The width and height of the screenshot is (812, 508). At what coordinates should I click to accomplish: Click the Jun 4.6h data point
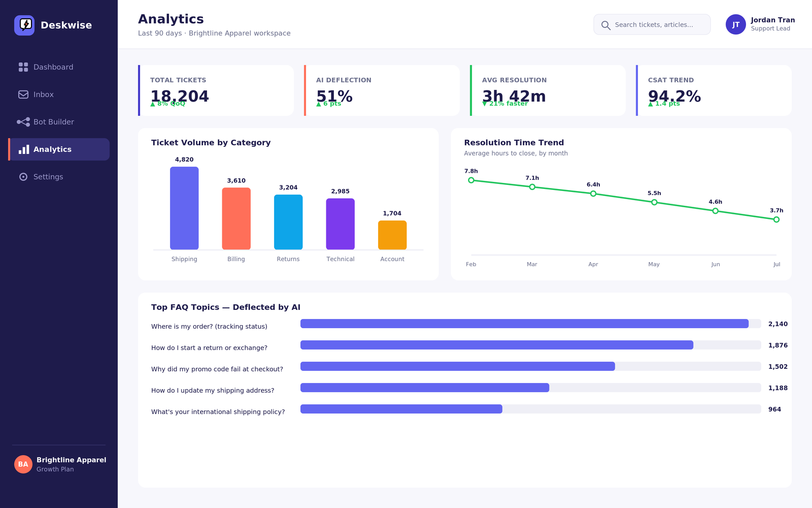[716, 211]
